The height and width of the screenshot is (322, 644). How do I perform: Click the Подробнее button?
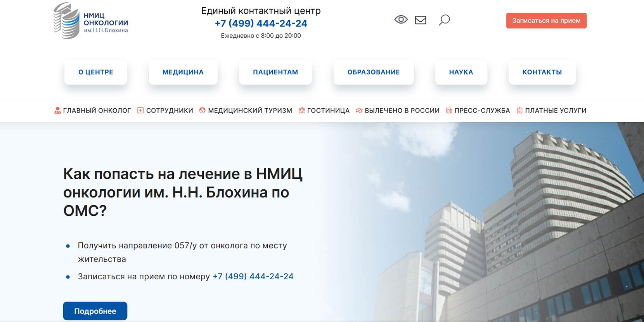pos(95,311)
